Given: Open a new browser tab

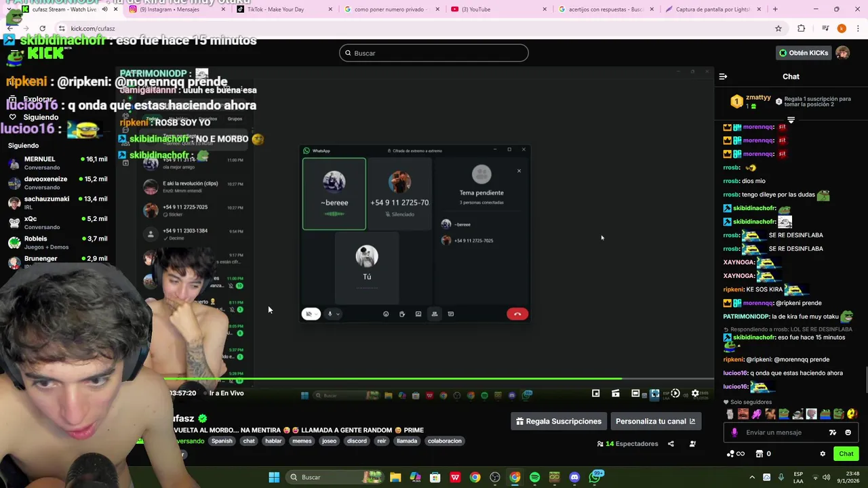Looking at the screenshot, I should (775, 9).
